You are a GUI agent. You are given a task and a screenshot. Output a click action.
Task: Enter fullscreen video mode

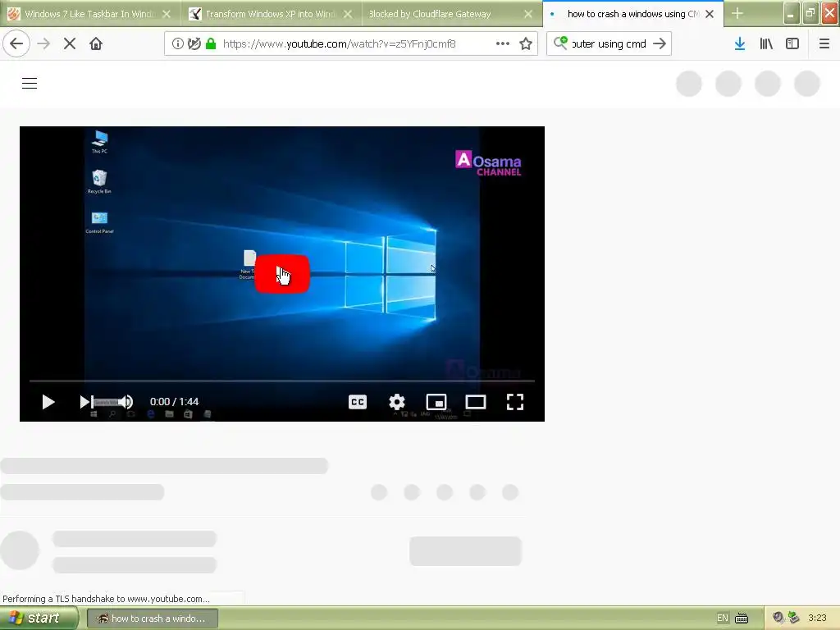pos(515,402)
